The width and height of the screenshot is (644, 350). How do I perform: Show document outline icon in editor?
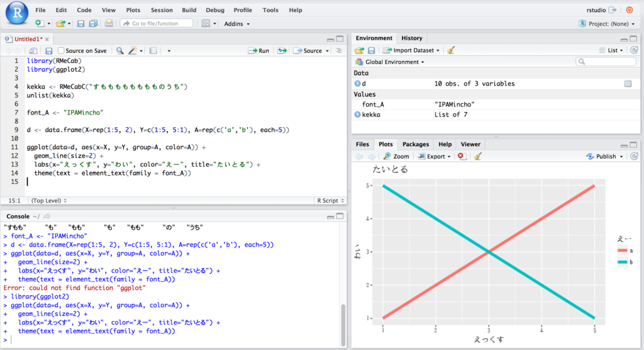tap(339, 50)
